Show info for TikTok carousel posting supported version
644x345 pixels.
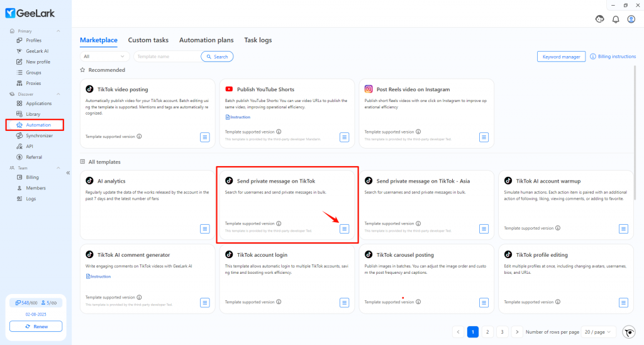pyautogui.click(x=418, y=302)
